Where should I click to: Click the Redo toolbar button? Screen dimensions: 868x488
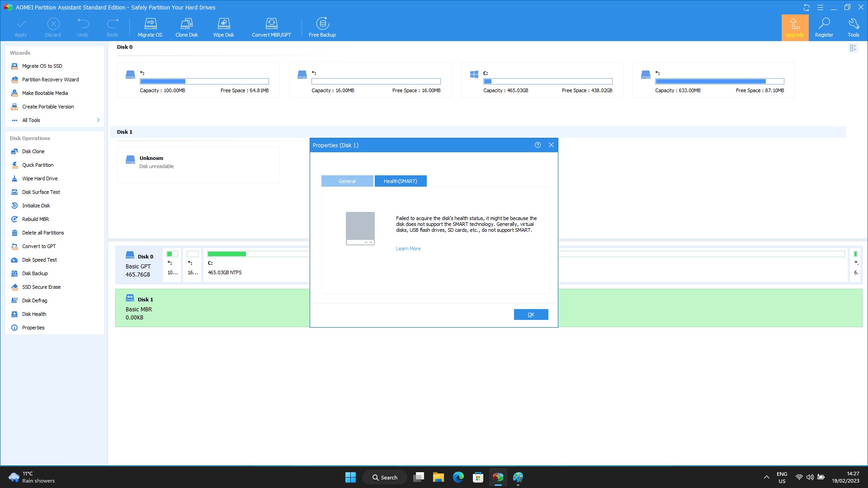tap(113, 28)
